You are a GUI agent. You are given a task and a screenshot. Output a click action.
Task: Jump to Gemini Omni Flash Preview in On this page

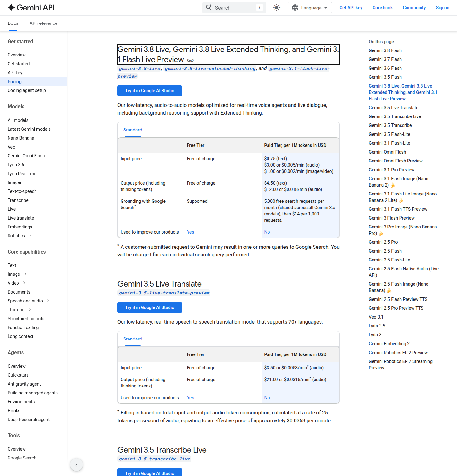coord(396,161)
